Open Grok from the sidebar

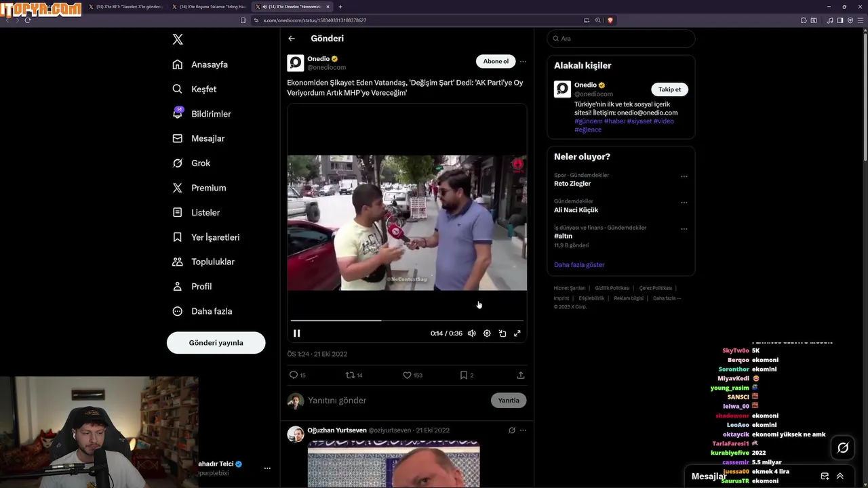pos(191,163)
